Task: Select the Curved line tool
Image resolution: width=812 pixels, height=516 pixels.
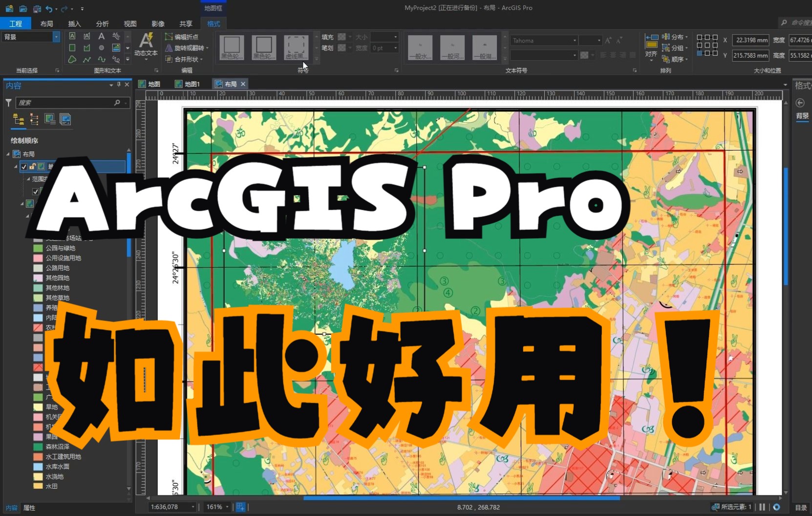Action: (x=101, y=60)
